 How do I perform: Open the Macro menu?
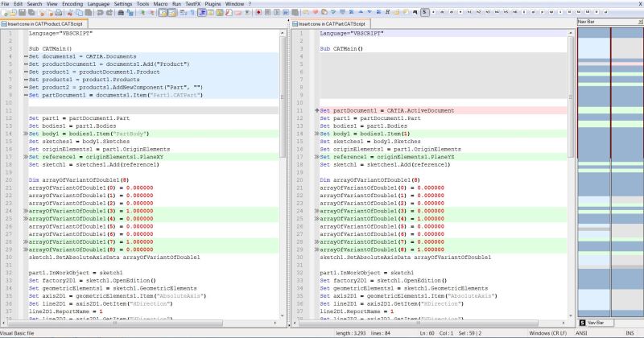(x=160, y=4)
